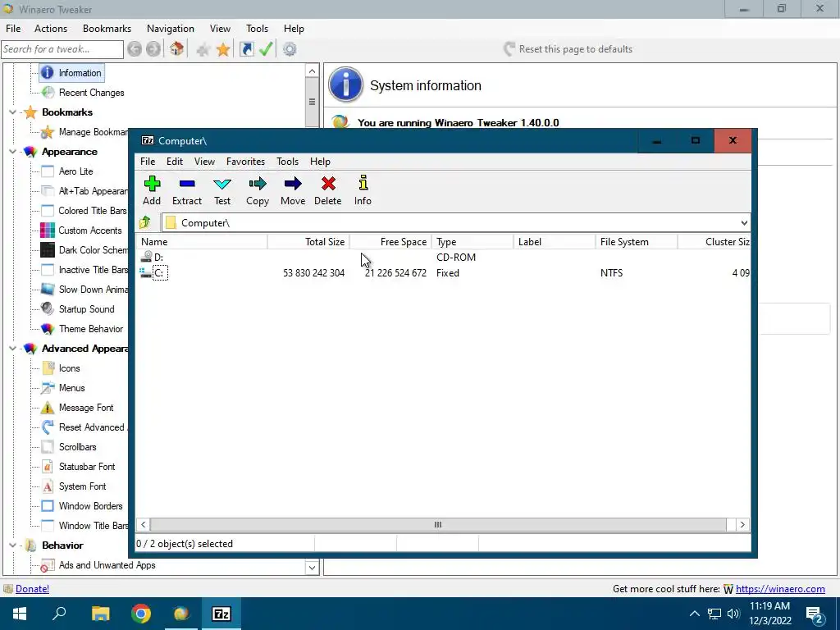The image size is (840, 630).
Task: Click the red Delete icon in 7-Zip
Action: [328, 190]
